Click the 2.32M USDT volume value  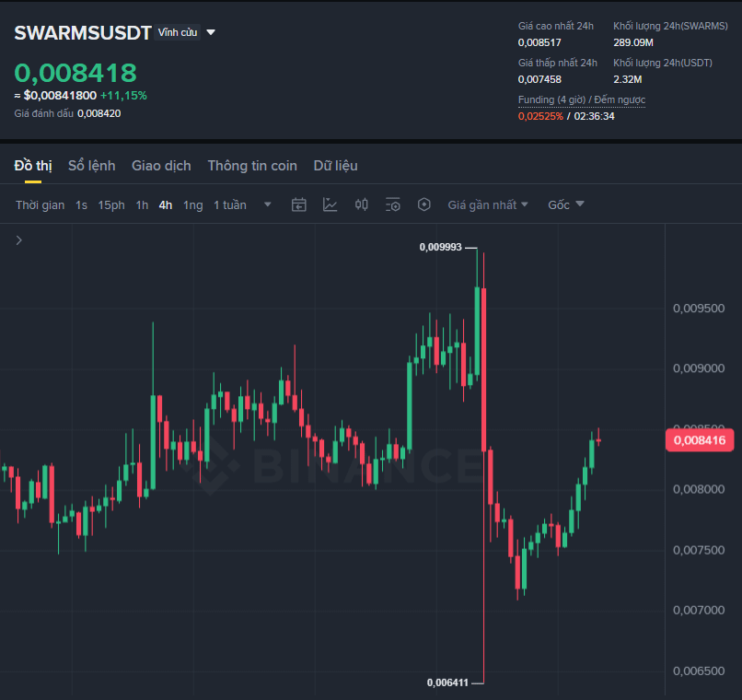click(628, 79)
